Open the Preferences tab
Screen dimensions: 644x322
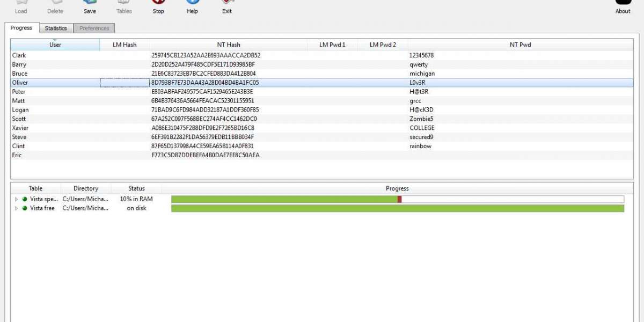(94, 28)
